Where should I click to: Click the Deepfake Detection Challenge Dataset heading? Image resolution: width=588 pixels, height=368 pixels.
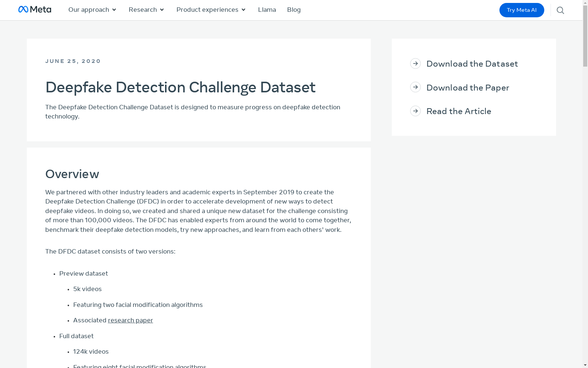pos(180,88)
